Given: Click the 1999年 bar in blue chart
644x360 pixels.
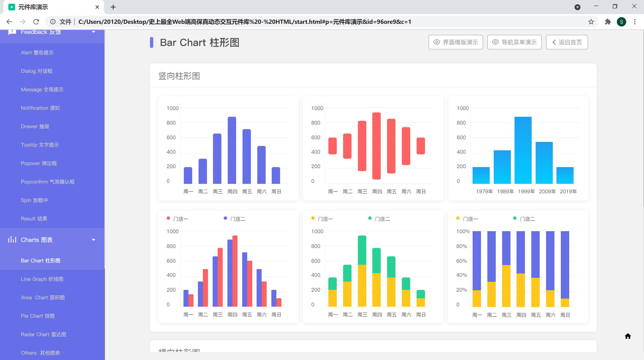Looking at the screenshot, I should (523, 150).
